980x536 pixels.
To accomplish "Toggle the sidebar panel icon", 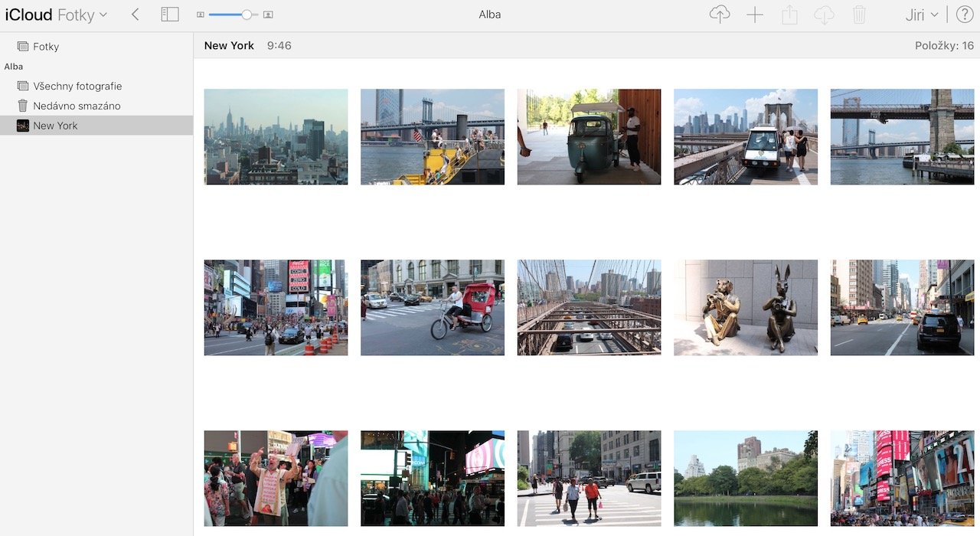I will (170, 15).
